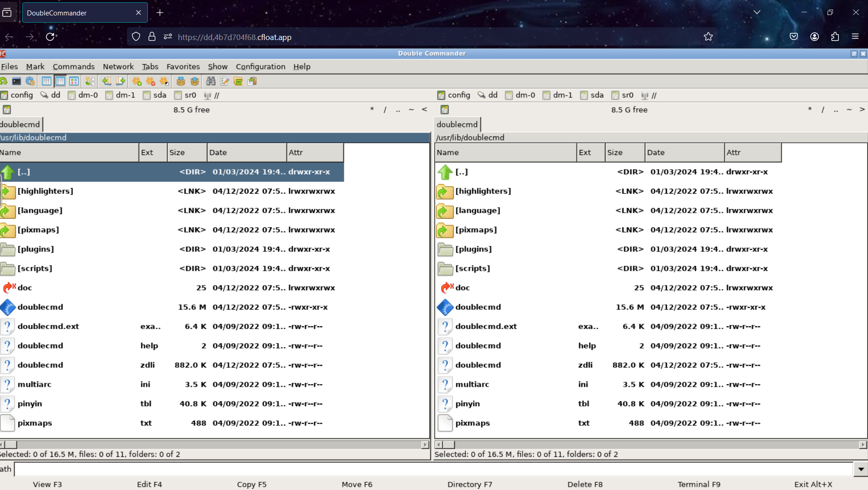Click the Terminal F9 button

699,484
